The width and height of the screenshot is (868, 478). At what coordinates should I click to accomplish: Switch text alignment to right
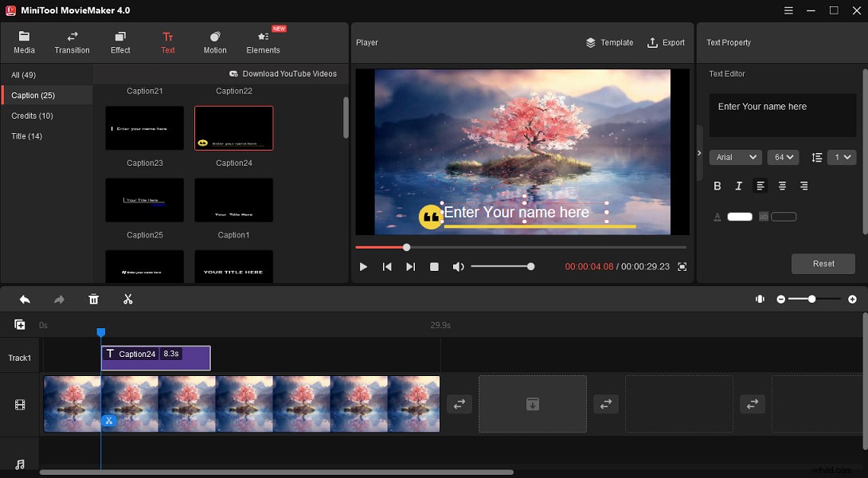tap(803, 186)
